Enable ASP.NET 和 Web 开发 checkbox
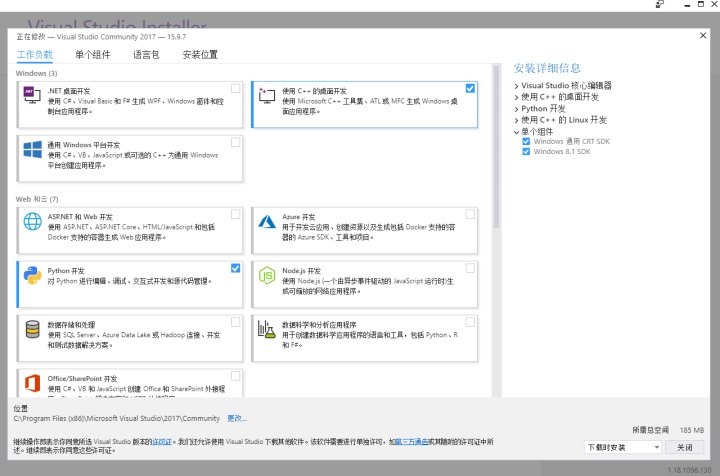The height and width of the screenshot is (476, 720). click(x=236, y=214)
